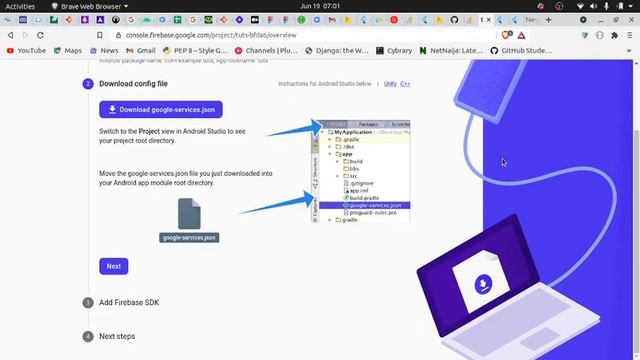Open the Maps bookmark
640x360 pixels.
click(x=68, y=51)
